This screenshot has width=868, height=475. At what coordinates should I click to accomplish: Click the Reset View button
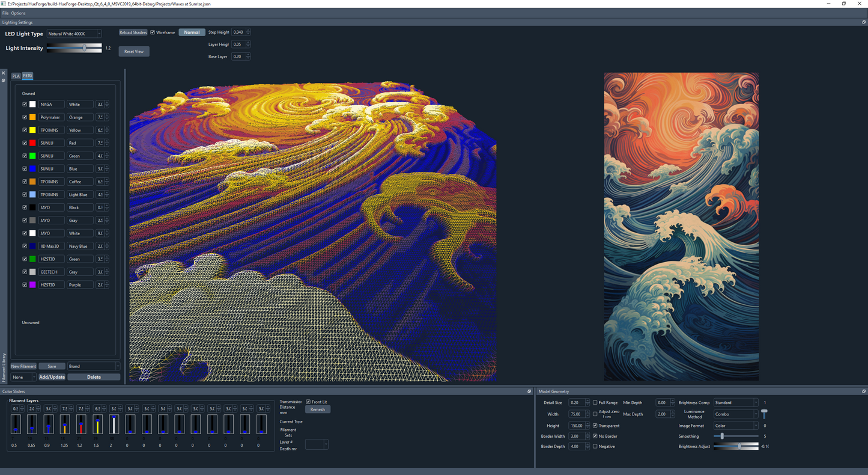133,51
